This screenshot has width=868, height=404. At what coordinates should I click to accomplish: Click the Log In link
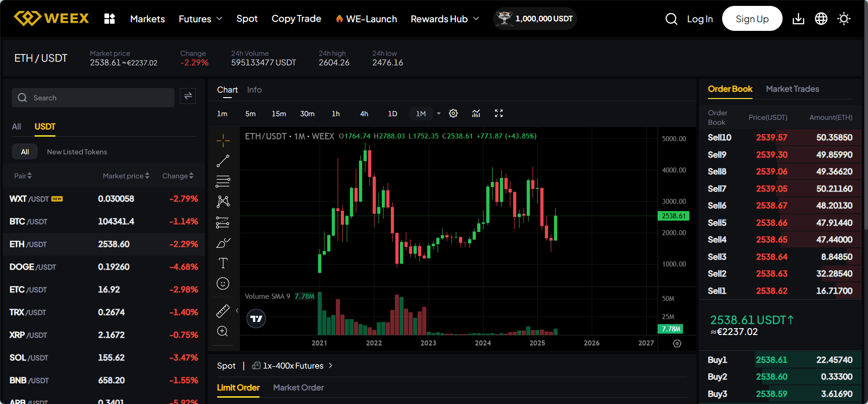[700, 19]
